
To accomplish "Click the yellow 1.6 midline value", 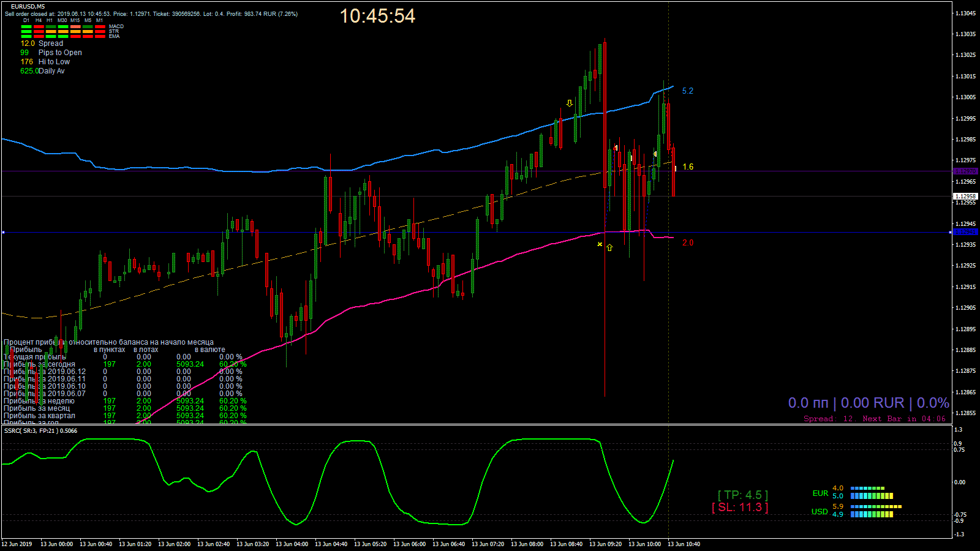I will 688,167.
